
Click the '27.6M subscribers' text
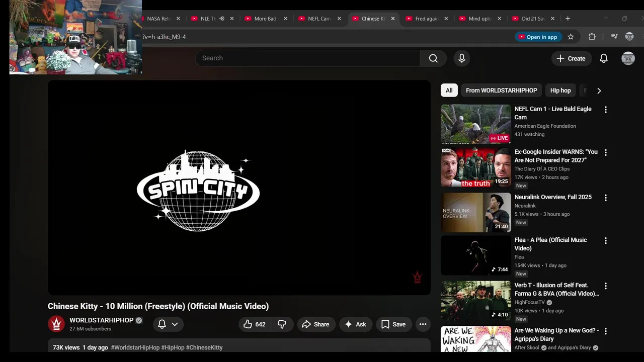(90, 329)
